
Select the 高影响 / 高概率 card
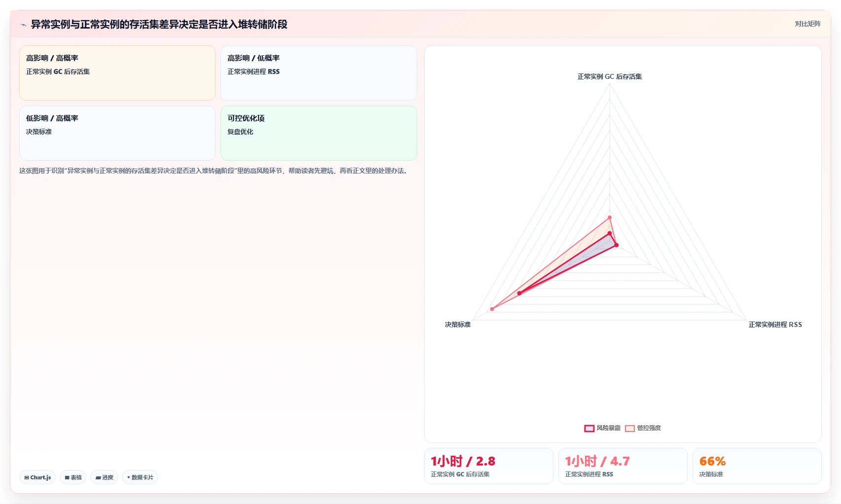tap(117, 73)
